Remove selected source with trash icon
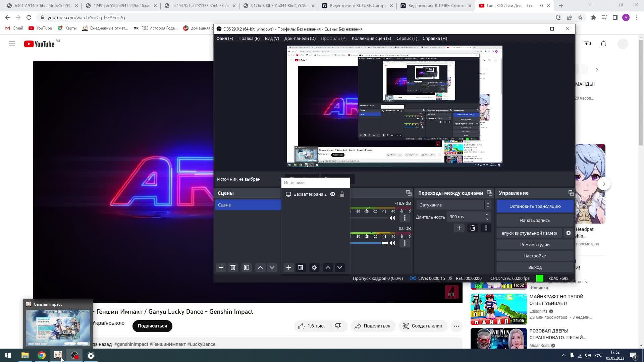644x362 pixels. tap(301, 267)
